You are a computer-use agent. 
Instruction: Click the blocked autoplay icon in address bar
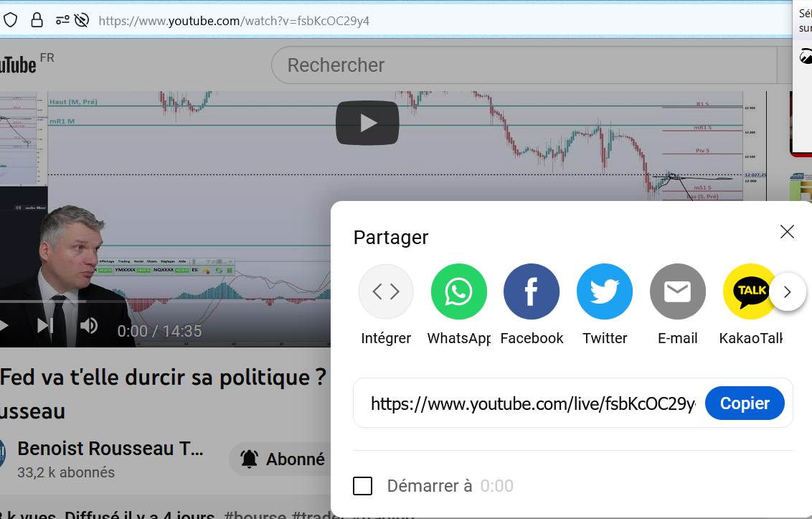[82, 20]
